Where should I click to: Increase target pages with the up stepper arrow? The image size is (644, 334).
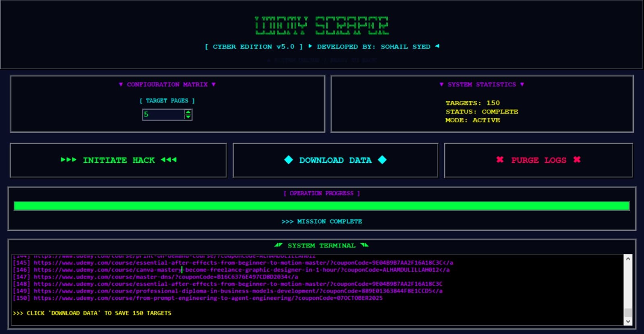pyautogui.click(x=188, y=112)
